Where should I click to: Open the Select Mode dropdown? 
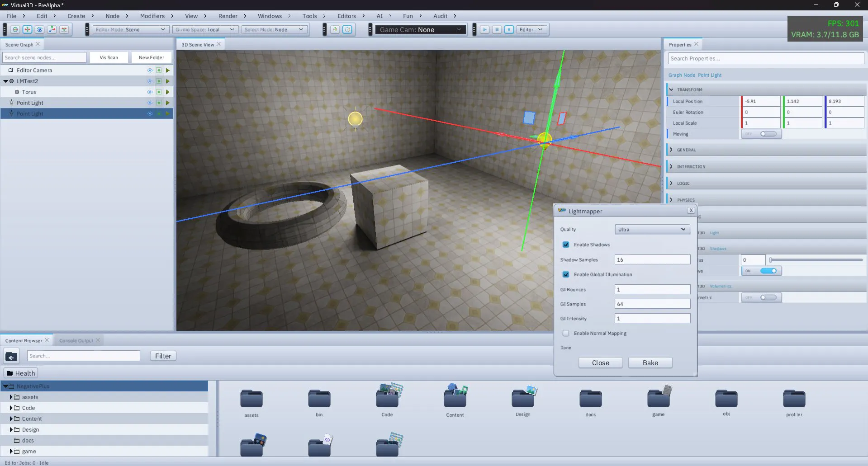[274, 29]
